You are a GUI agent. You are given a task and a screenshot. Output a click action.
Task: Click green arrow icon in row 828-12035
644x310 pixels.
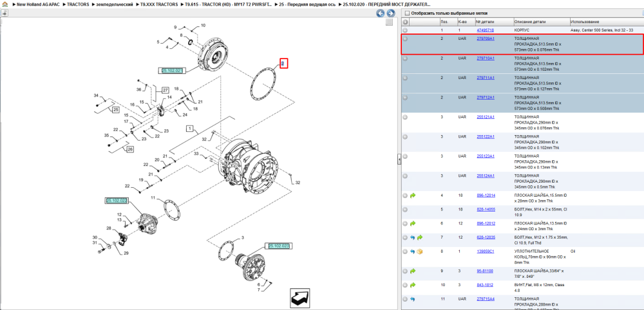(x=419, y=237)
